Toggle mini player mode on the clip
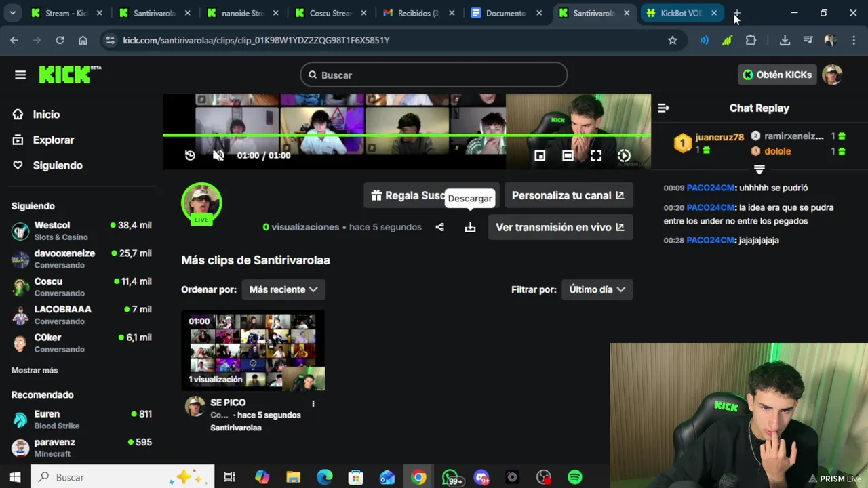This screenshot has height=488, width=868. tap(540, 156)
